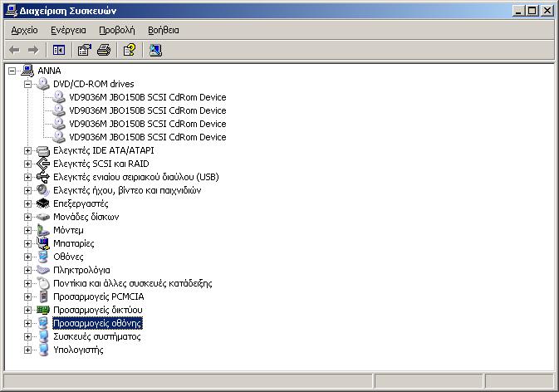559x392 pixels.
Task: Select the second VD9036M SCSI CdRom Device
Action: pos(148,110)
